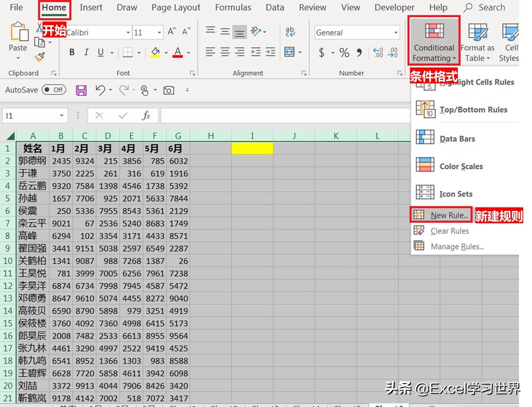
Task: Expand the Paste options arrow
Action: tap(18, 58)
